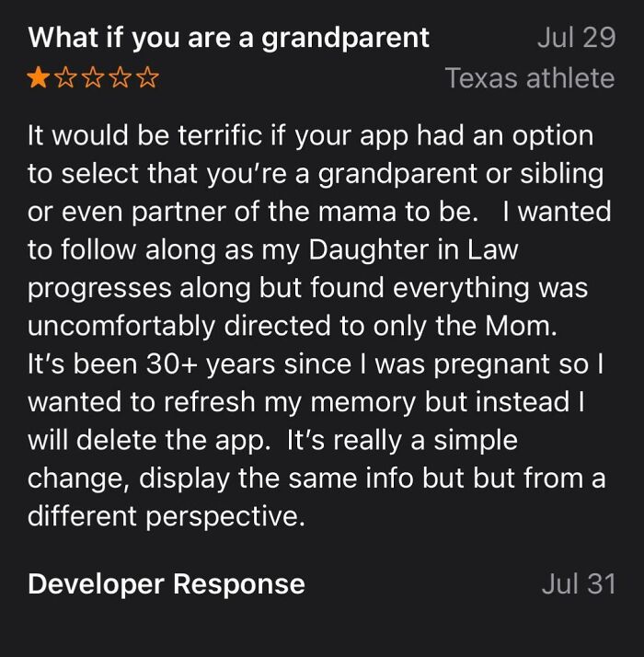Tap the reviewer name 'Texas athlete'

(529, 78)
